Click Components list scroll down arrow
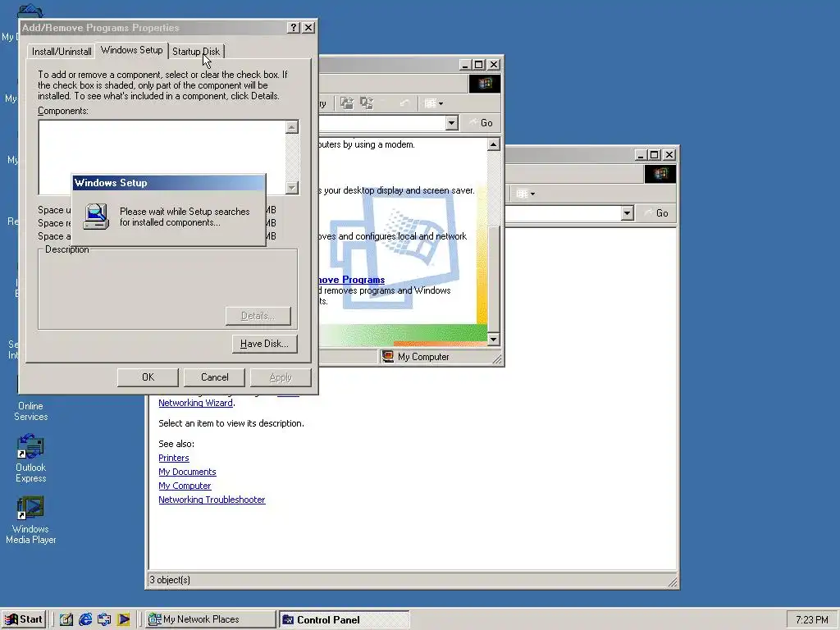This screenshot has height=630, width=840. click(292, 188)
